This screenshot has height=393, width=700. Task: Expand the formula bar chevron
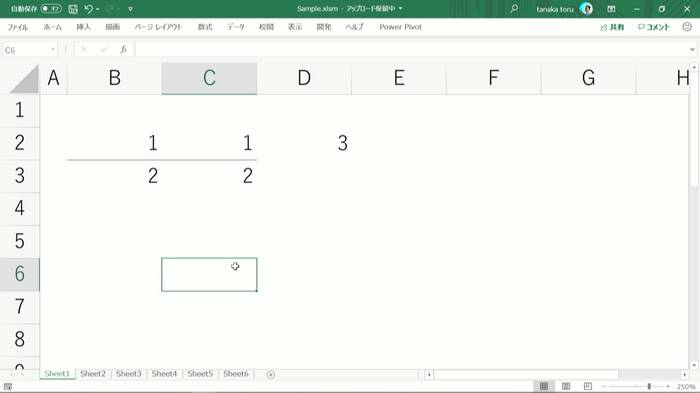click(692, 50)
